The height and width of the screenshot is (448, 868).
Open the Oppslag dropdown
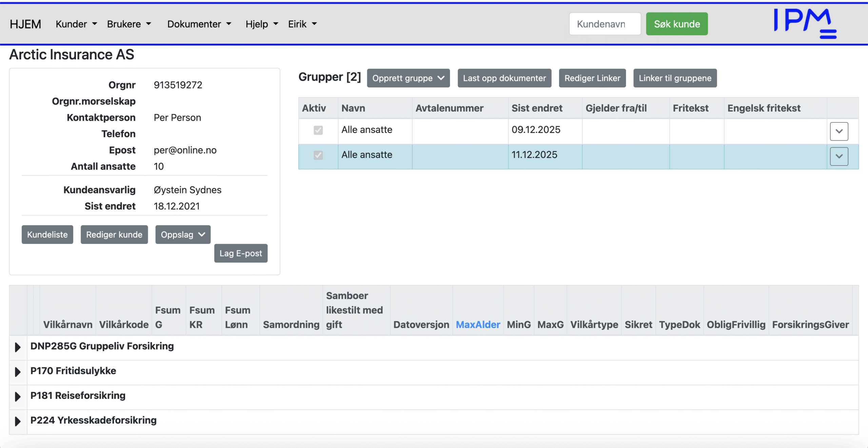(183, 234)
